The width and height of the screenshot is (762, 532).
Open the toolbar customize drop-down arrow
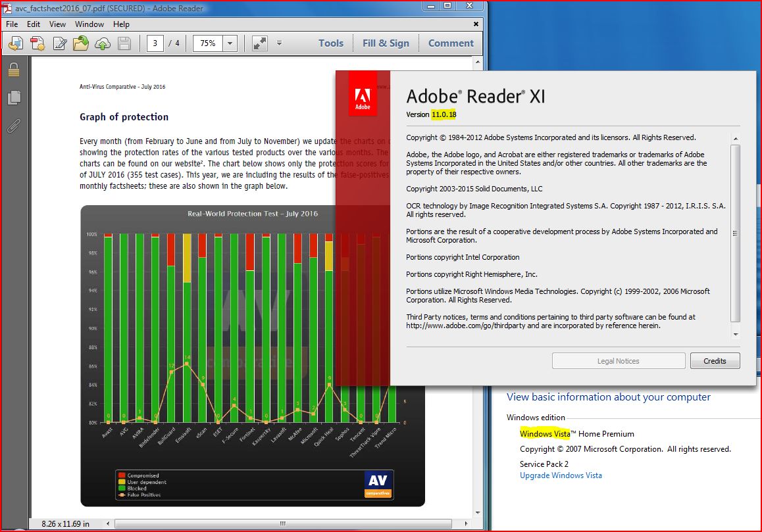pos(280,43)
